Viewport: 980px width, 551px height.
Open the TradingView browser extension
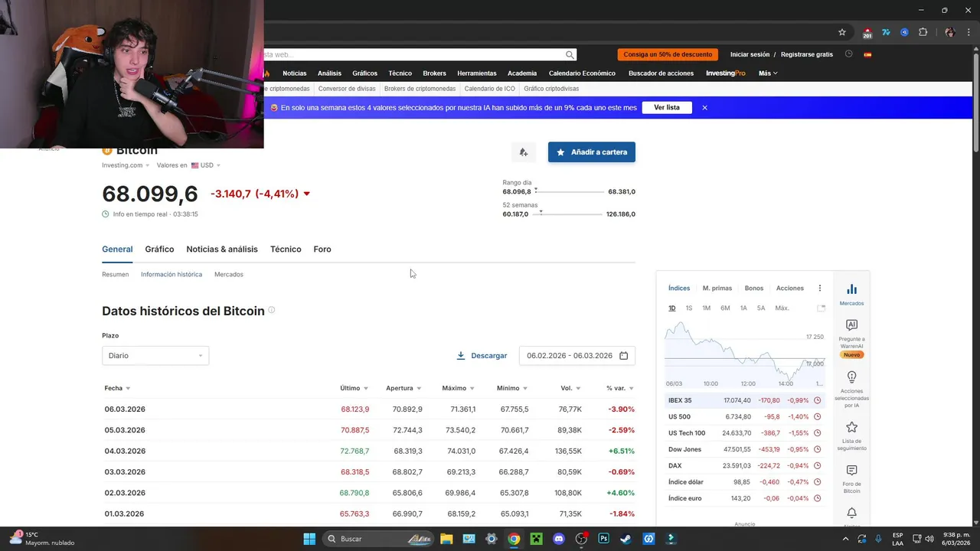pyautogui.click(x=886, y=32)
